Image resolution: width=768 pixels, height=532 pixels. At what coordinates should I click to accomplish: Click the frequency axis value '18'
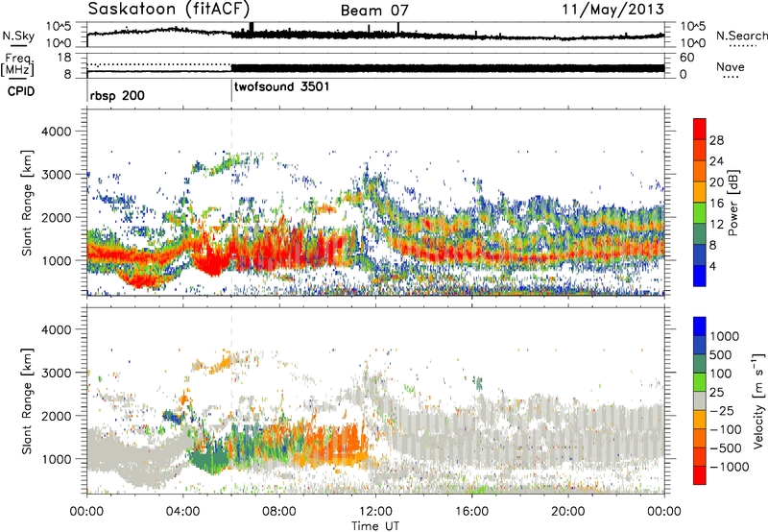click(x=63, y=58)
